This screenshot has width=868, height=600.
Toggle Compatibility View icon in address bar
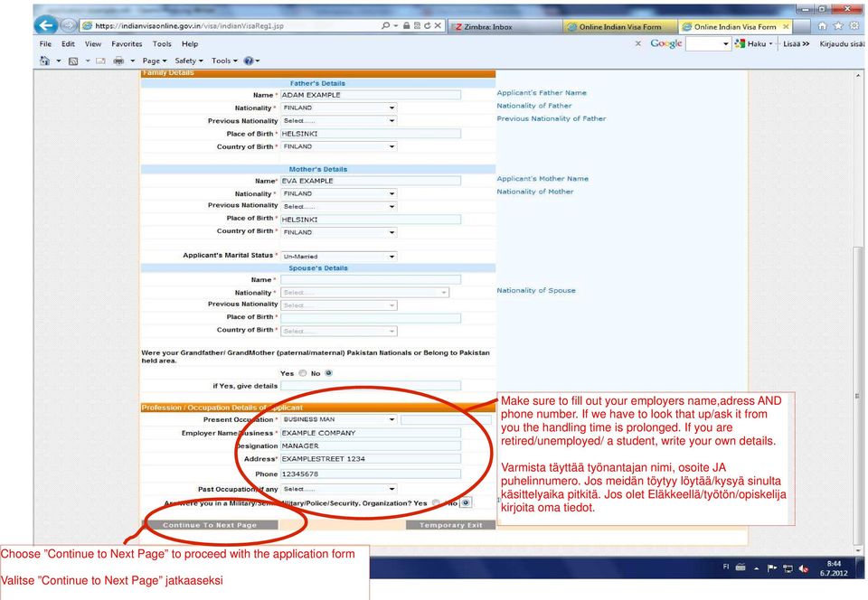coord(417,25)
